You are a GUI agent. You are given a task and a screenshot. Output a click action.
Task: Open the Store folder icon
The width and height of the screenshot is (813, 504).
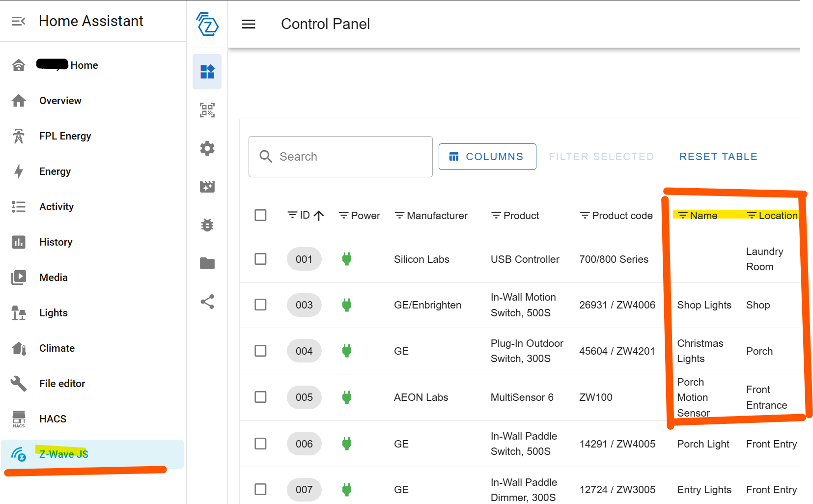click(207, 263)
